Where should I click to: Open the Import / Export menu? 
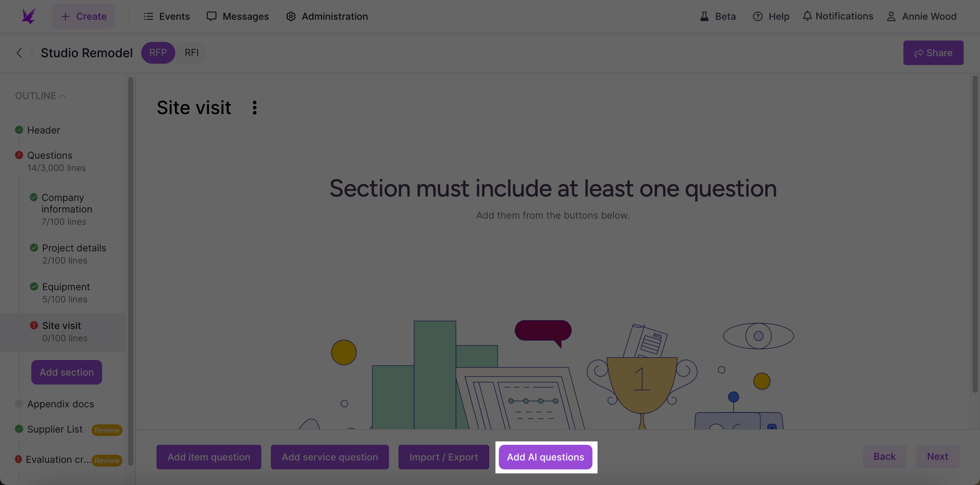[x=444, y=457]
